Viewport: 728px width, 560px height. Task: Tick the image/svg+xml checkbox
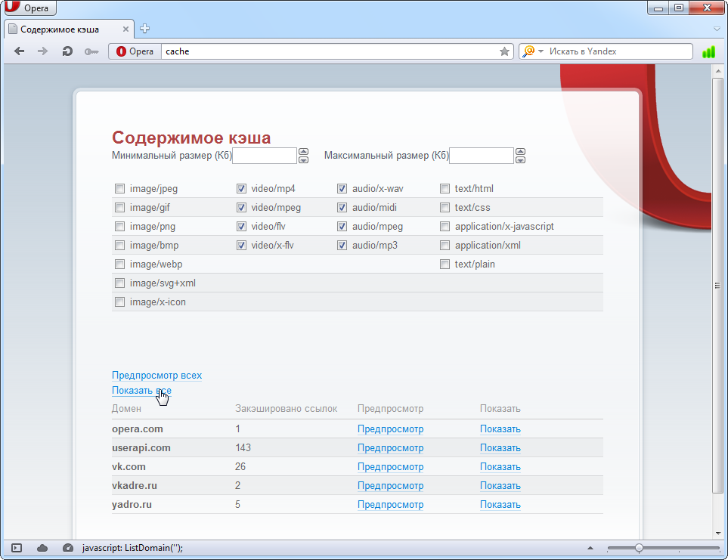coord(119,283)
